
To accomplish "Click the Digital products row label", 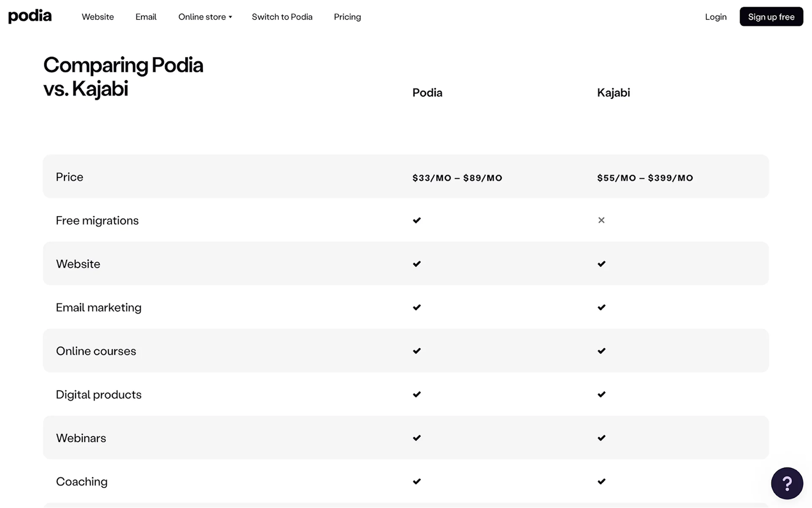I will pos(99,394).
